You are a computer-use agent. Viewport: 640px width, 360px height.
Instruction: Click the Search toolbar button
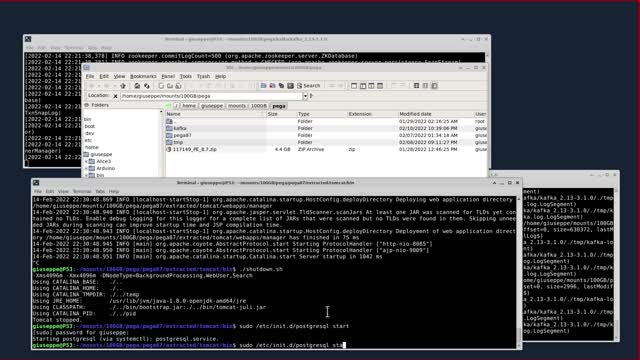(309, 86)
